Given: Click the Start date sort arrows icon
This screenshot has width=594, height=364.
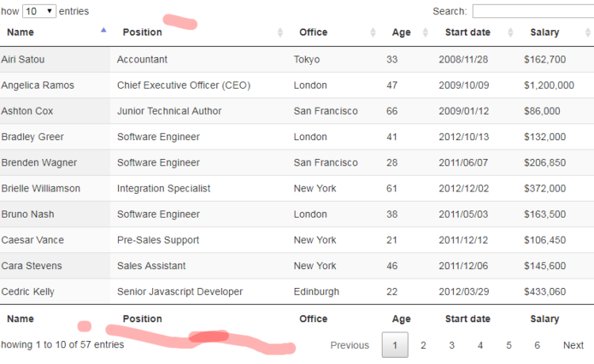Looking at the screenshot, I should point(510,32).
